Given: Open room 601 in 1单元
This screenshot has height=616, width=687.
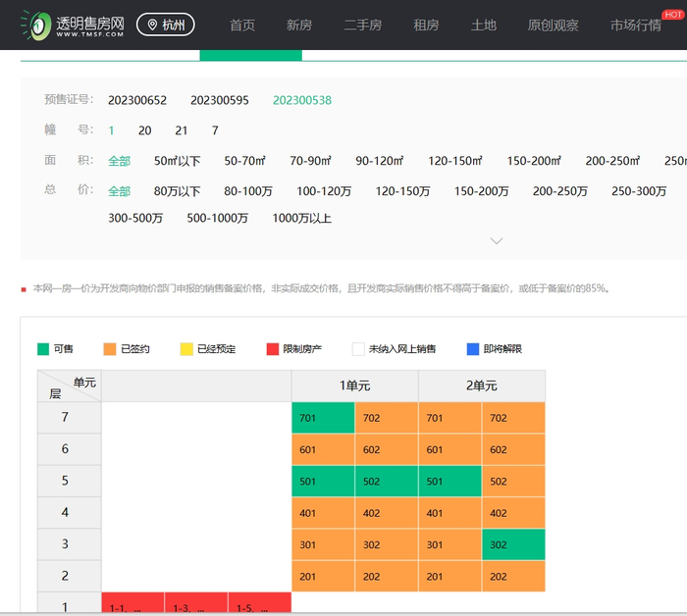Looking at the screenshot, I should pos(323,449).
